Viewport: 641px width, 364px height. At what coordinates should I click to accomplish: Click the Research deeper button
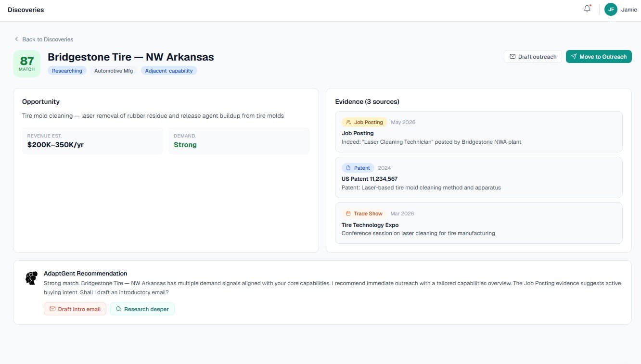[142, 309]
